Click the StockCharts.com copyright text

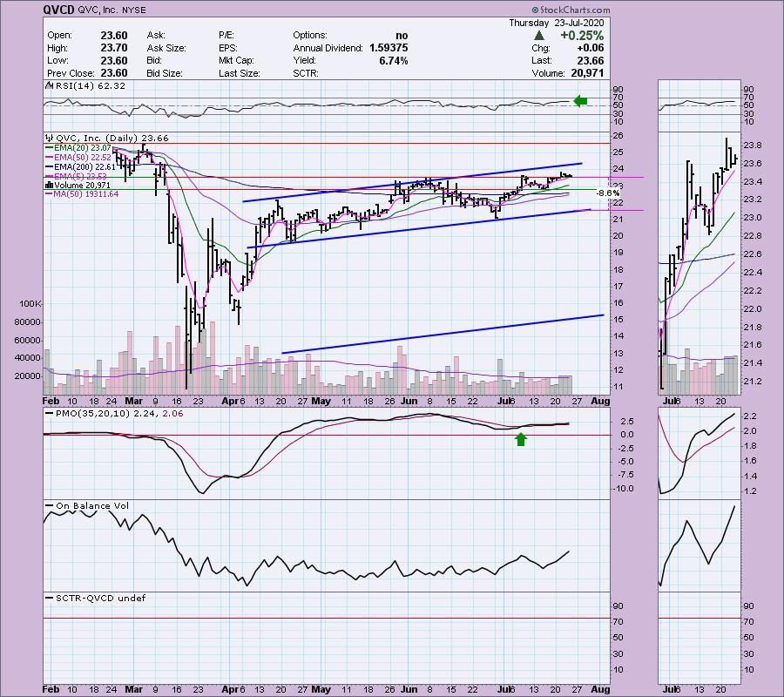(x=571, y=10)
